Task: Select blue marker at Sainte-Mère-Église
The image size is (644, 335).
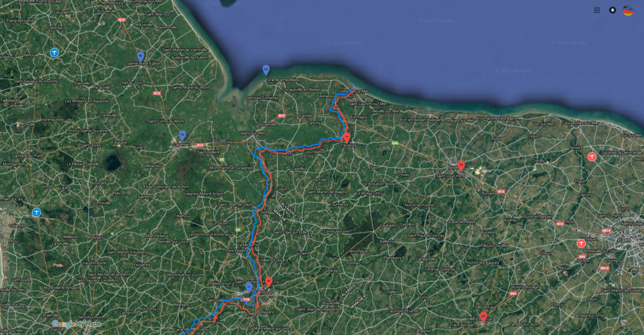Action: tap(140, 57)
